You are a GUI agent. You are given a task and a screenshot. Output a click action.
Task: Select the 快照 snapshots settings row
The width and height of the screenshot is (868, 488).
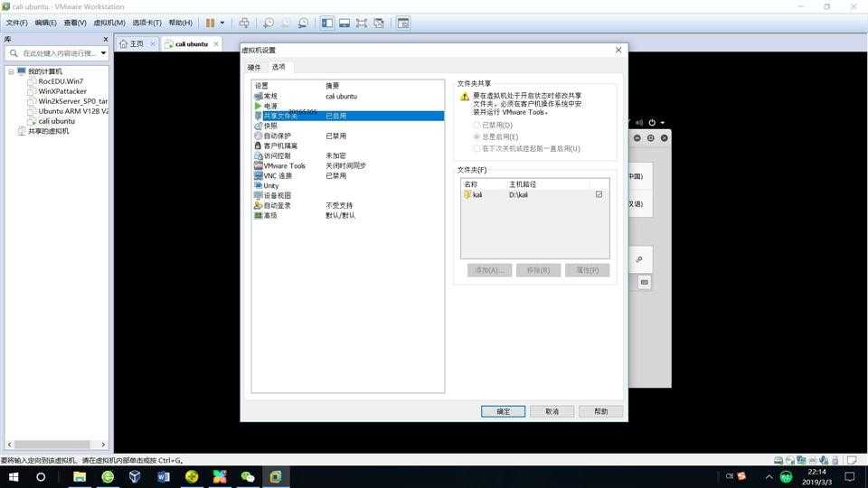(348, 127)
